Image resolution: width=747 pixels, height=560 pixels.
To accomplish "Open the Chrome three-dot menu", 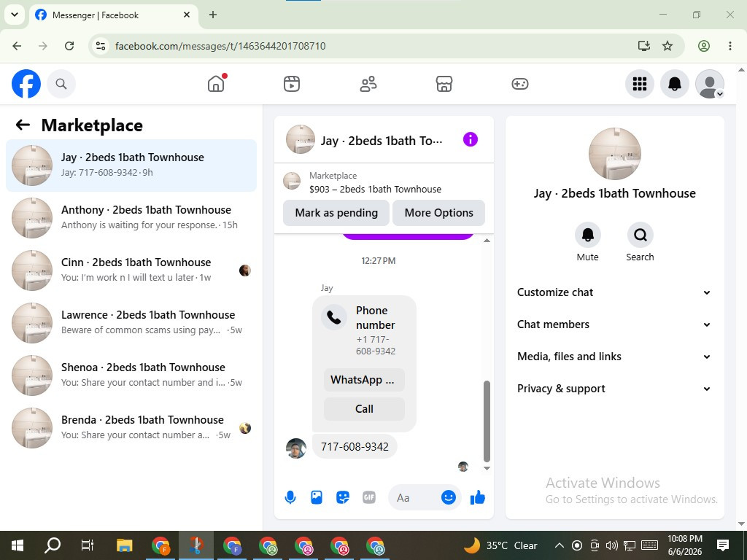I will click(x=729, y=46).
